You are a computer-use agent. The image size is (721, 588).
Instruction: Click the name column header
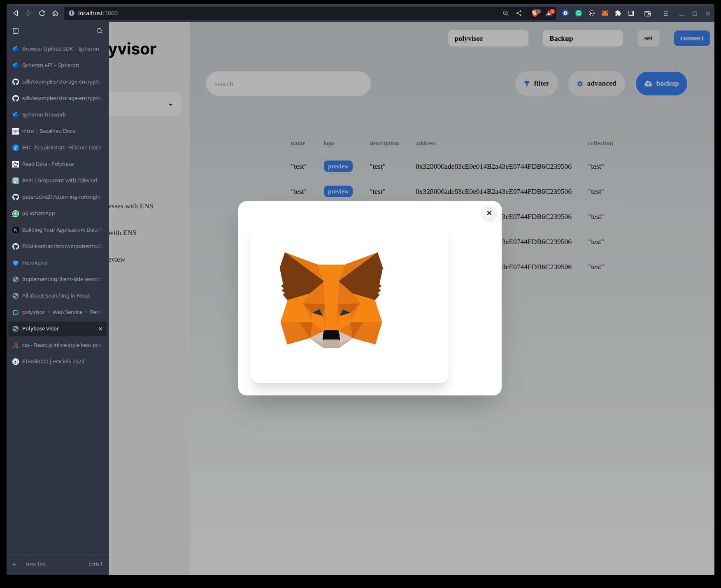pos(298,143)
